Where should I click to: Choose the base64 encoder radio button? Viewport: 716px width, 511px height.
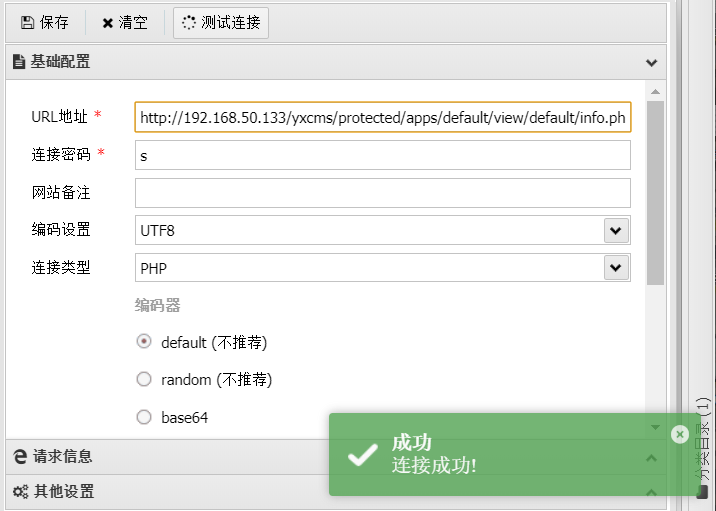pyautogui.click(x=144, y=418)
